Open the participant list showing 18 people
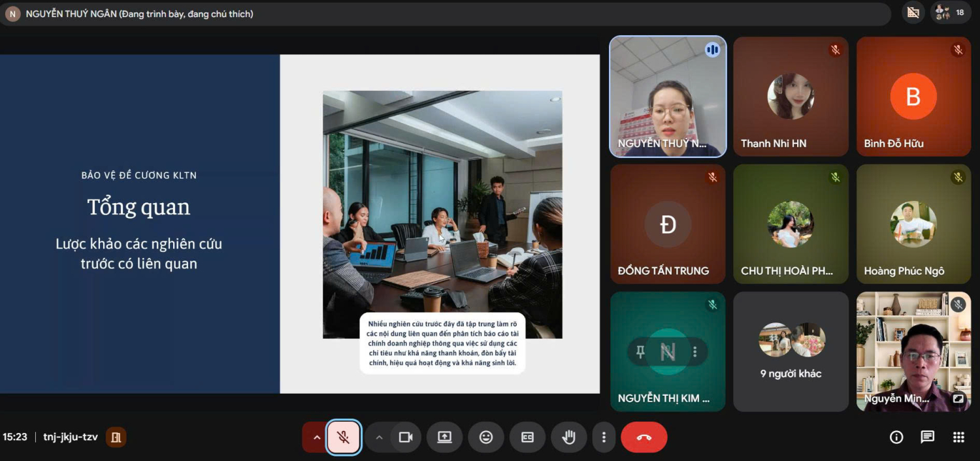 point(950,12)
